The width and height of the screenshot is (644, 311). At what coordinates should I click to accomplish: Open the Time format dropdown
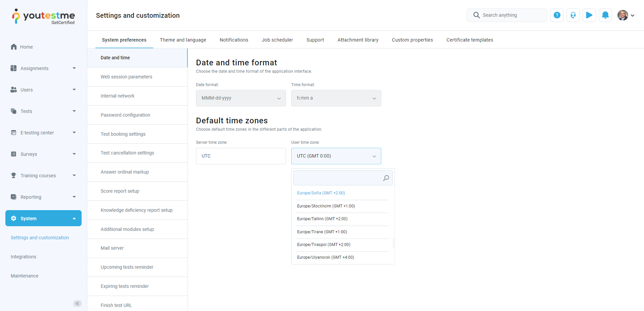pos(336,98)
